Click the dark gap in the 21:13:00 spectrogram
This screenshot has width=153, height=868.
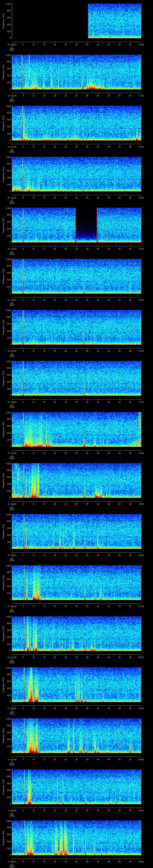tap(86, 225)
